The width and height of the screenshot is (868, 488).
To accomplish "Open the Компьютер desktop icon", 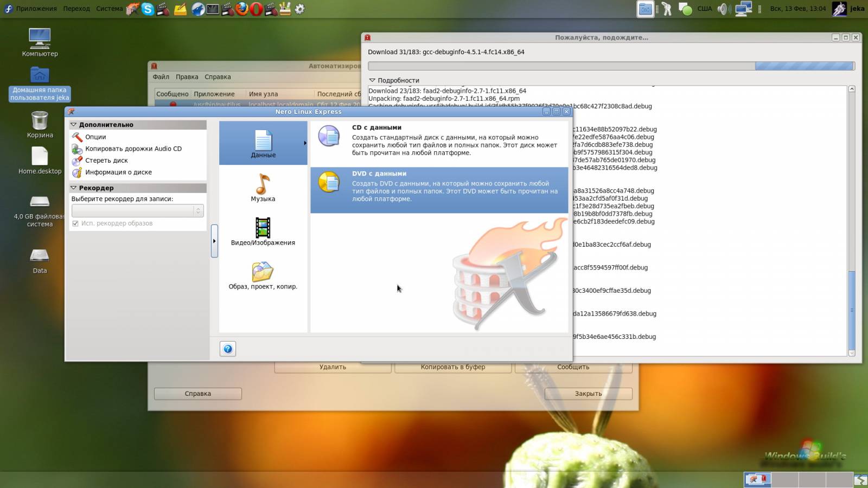I will click(x=40, y=42).
